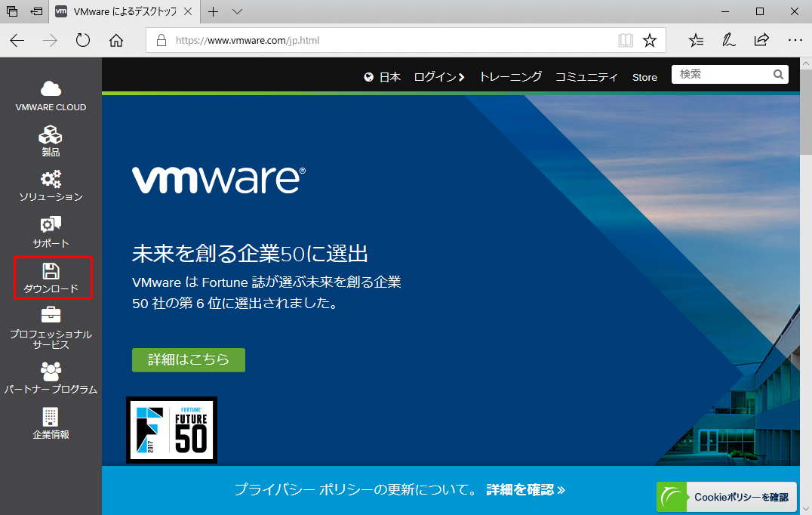Click the Fortune Future 50 badge image
The image size is (812, 515).
(171, 430)
